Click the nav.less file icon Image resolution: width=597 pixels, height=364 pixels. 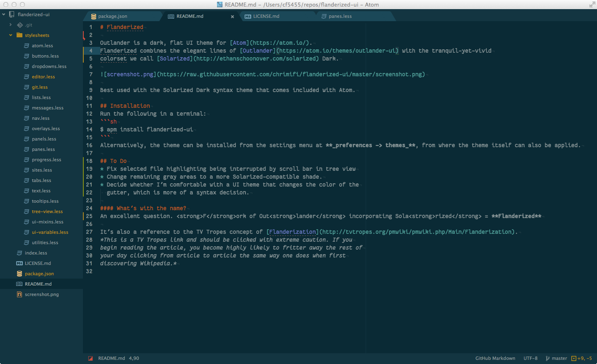click(x=27, y=118)
